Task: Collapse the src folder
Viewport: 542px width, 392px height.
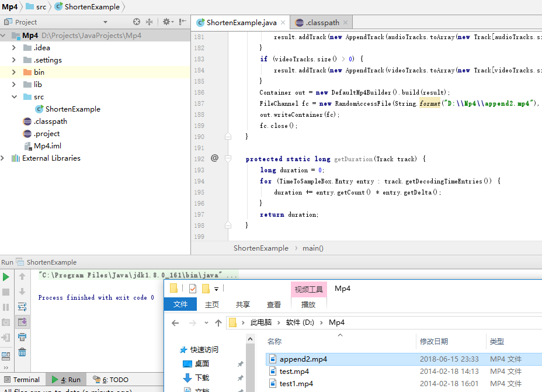Action: [14, 97]
